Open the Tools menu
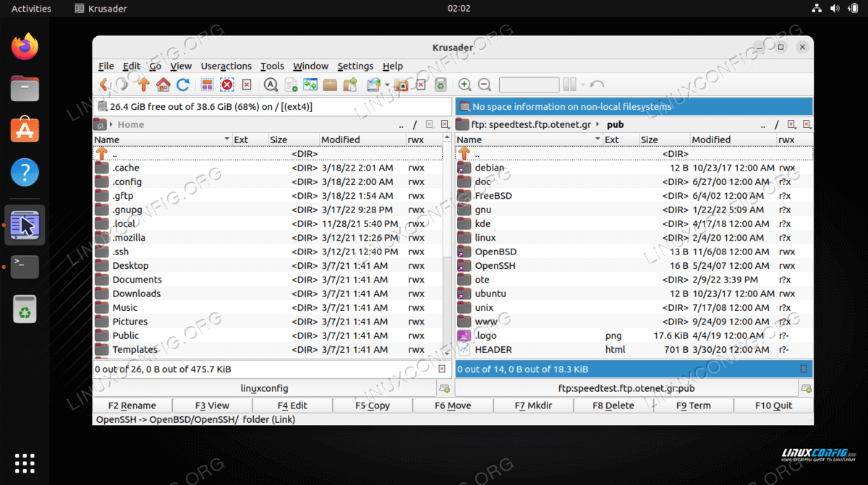The height and width of the screenshot is (485, 868). coord(273,66)
